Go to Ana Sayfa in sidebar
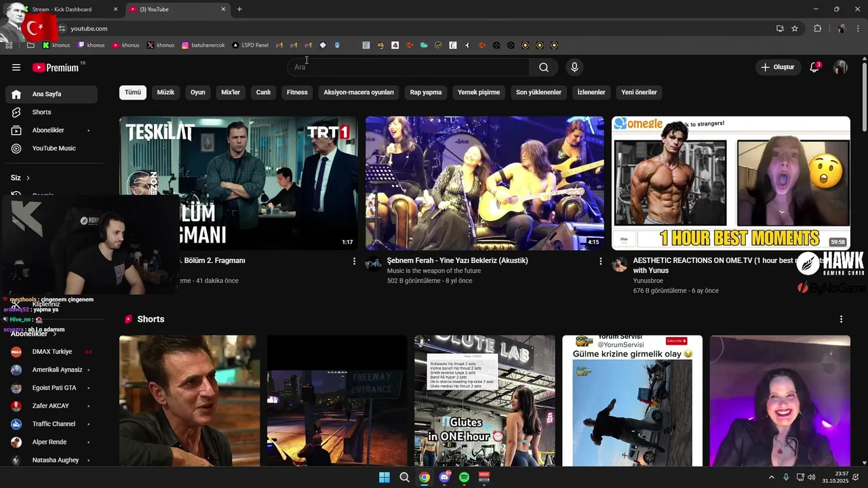 [52, 94]
